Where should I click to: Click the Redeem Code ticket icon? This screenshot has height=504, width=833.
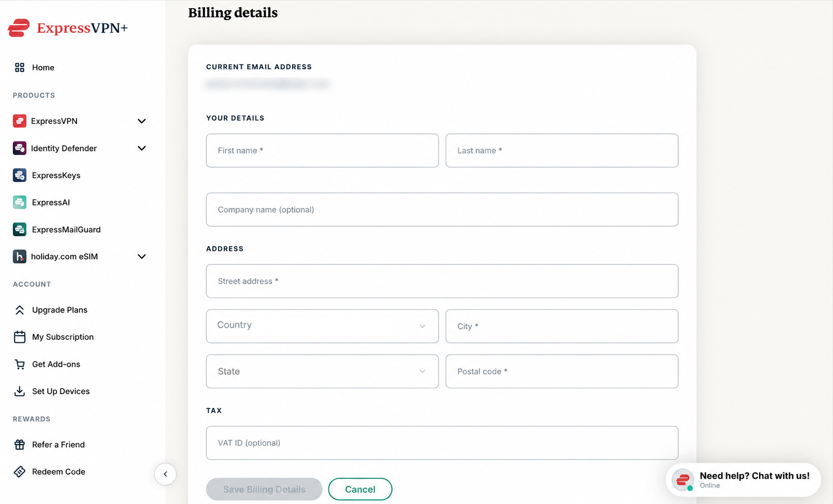20,471
